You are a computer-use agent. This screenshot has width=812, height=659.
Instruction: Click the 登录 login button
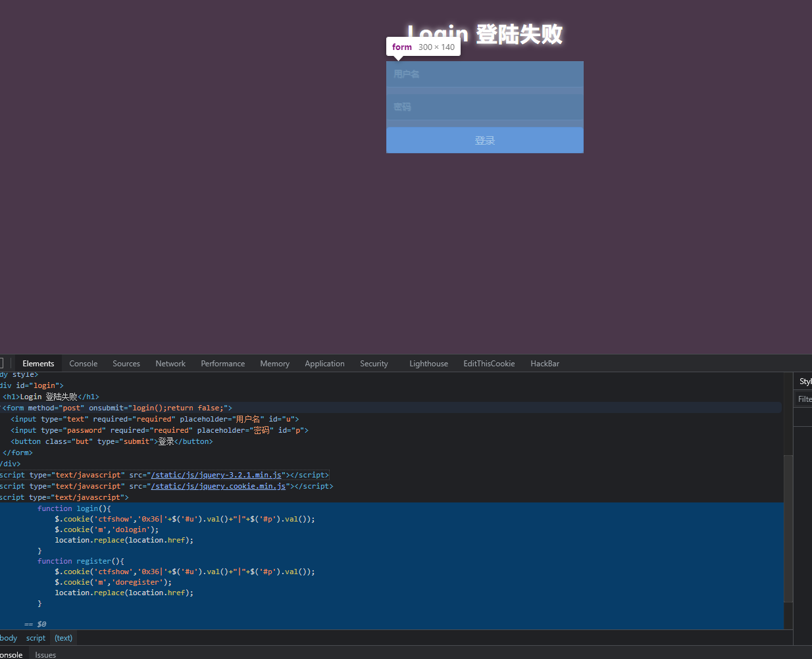484,140
